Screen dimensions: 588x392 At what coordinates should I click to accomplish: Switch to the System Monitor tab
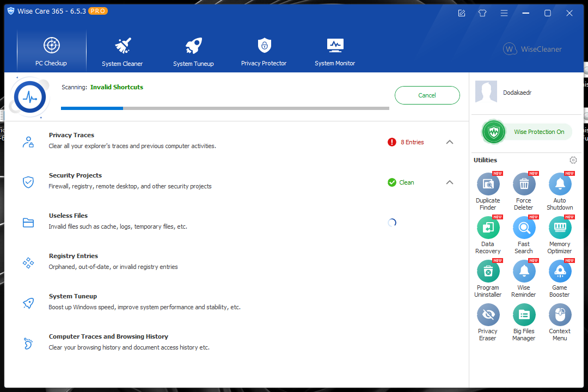[335, 52]
